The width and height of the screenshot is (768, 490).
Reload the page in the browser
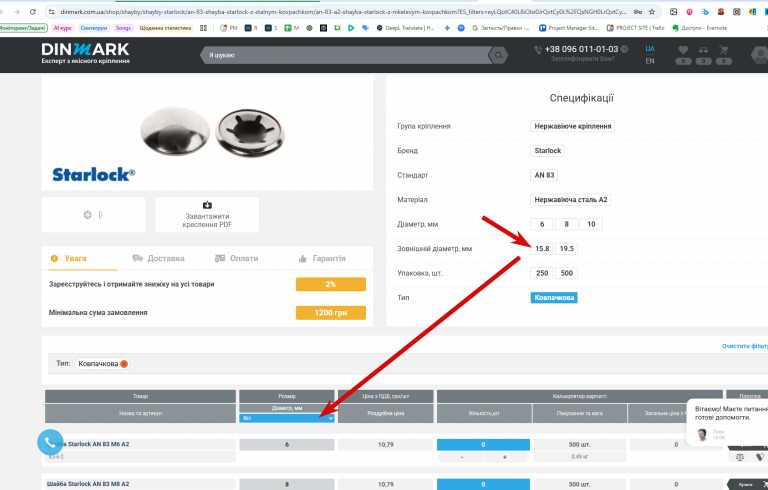pyautogui.click(x=33, y=12)
